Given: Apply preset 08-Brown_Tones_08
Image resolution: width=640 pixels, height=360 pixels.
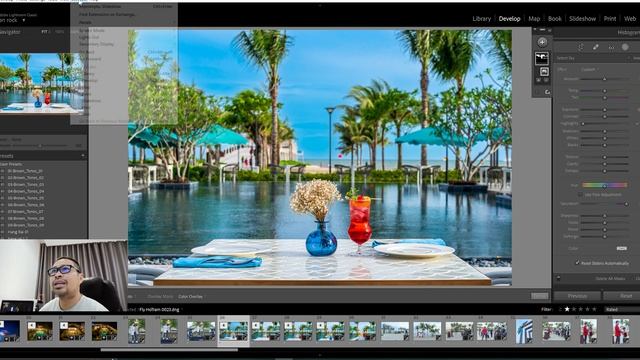Looking at the screenshot, I should [25, 218].
